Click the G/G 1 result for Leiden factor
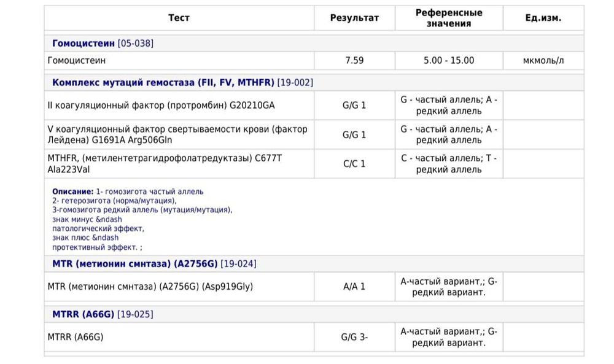 click(x=354, y=134)
